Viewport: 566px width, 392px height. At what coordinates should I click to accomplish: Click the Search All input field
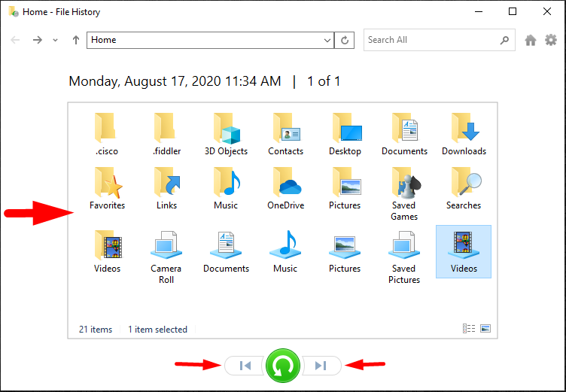point(431,40)
